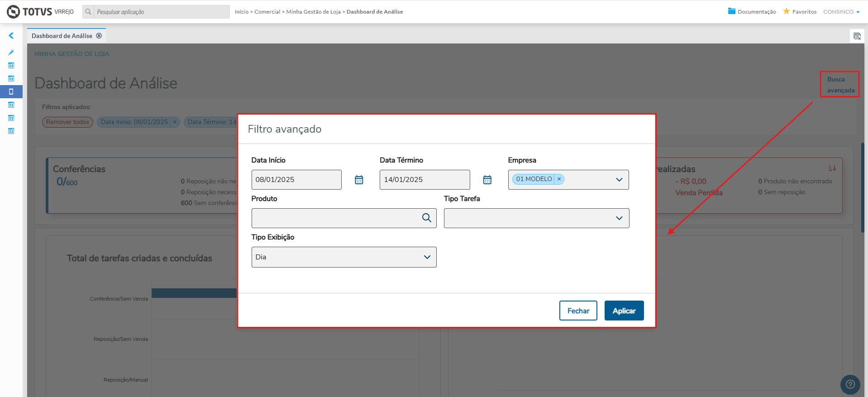
Task: Click the highlighted mobile icon in the sidebar
Action: pyautogui.click(x=11, y=91)
